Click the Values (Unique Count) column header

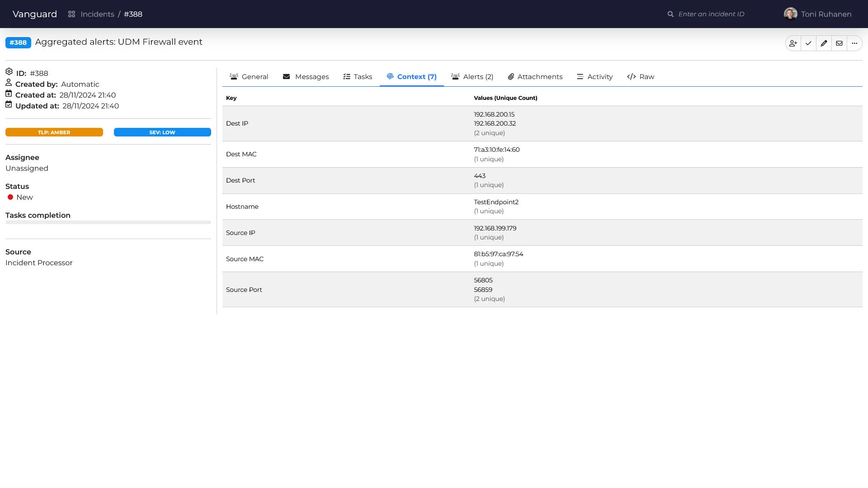click(505, 98)
